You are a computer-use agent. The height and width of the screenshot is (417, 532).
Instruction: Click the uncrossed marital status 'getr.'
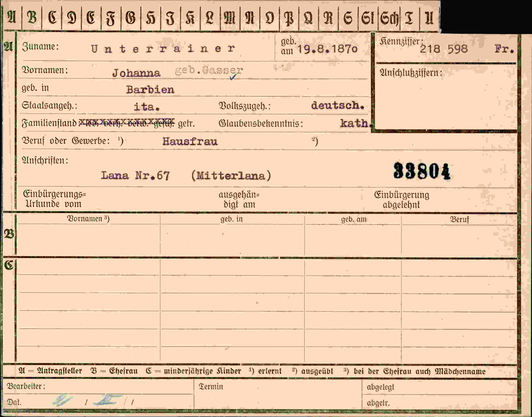pos(186,124)
